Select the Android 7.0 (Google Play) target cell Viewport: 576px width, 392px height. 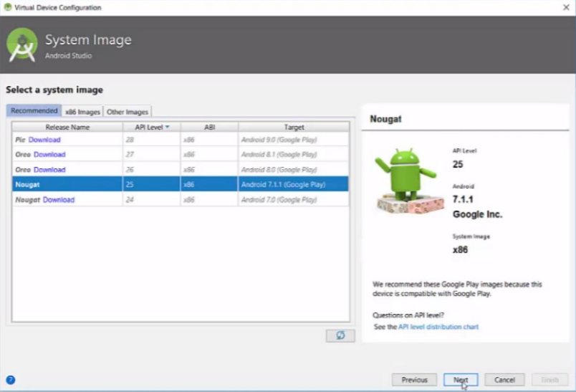293,199
